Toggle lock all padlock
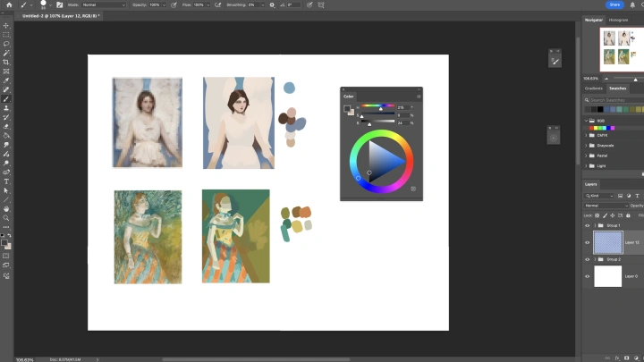Viewport: 644px width, 362px height. point(628,215)
